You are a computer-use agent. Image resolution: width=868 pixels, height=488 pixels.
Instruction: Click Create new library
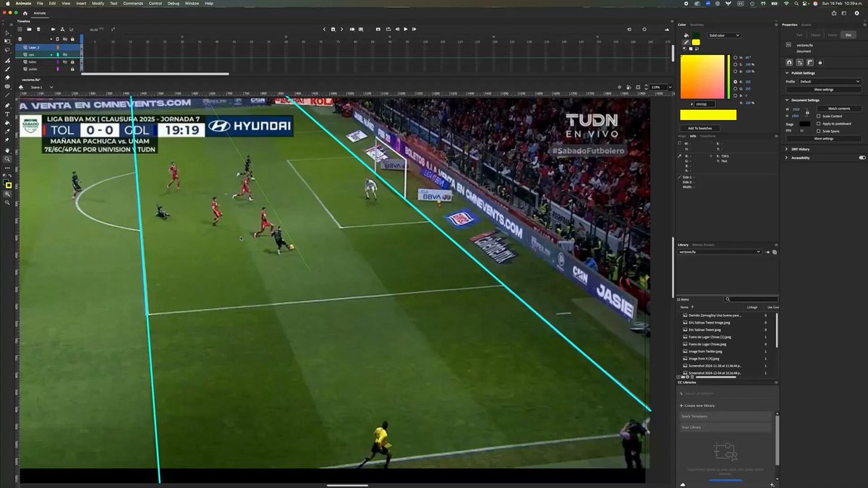698,406
